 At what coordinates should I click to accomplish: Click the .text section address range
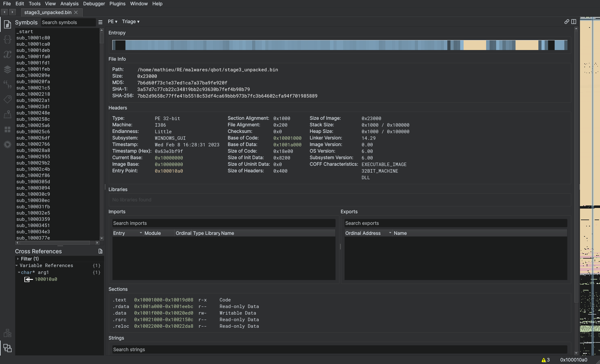[x=164, y=300]
